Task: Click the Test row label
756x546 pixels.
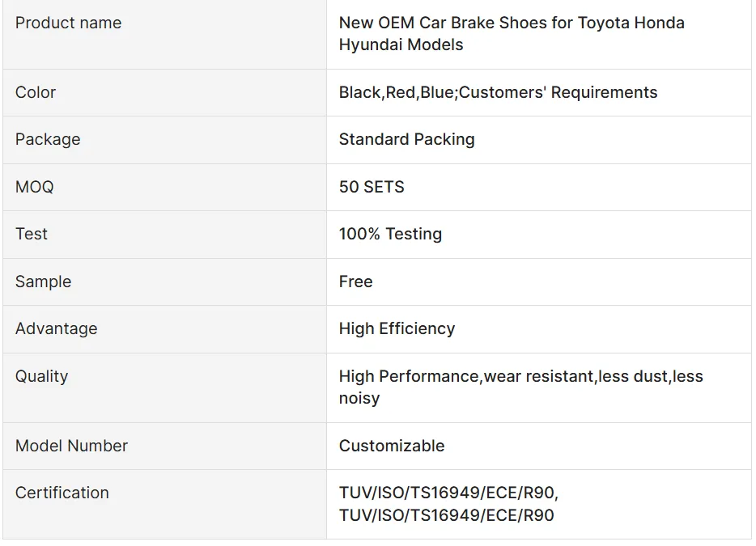Action: [x=32, y=234]
